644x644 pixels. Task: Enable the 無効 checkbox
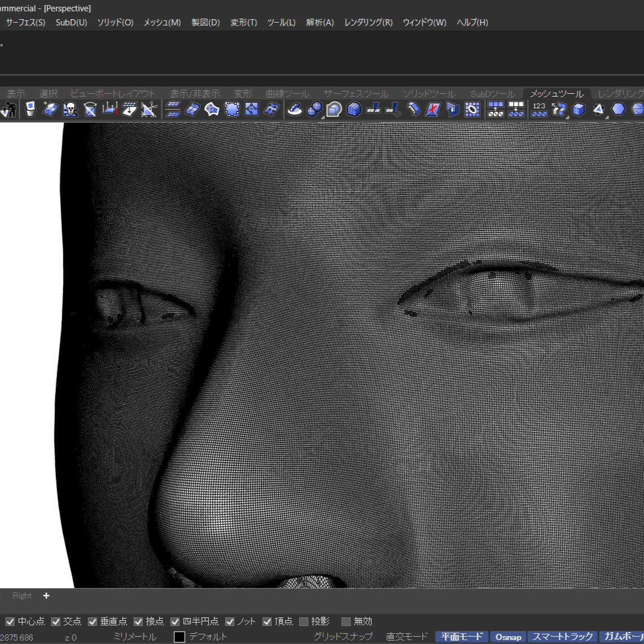346,621
